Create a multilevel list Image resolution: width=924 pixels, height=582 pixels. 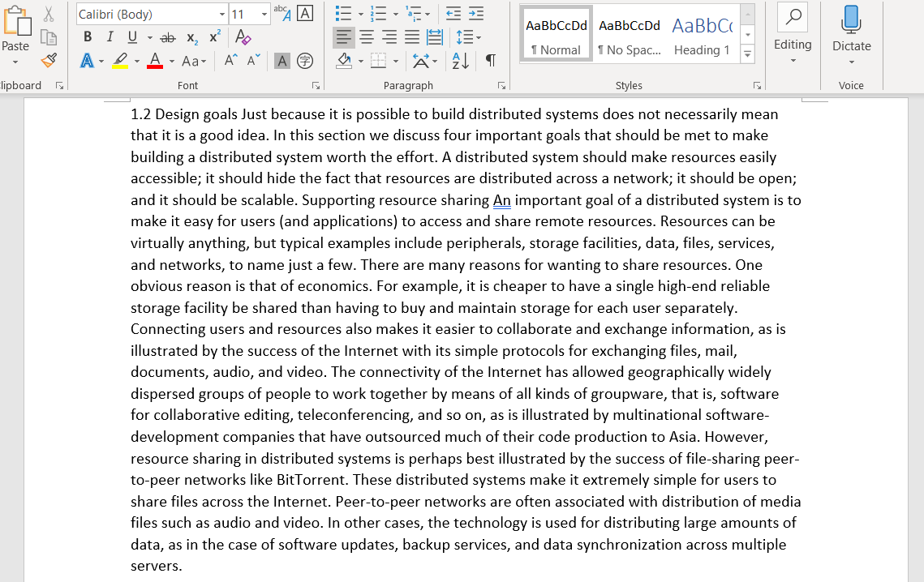[x=414, y=14]
